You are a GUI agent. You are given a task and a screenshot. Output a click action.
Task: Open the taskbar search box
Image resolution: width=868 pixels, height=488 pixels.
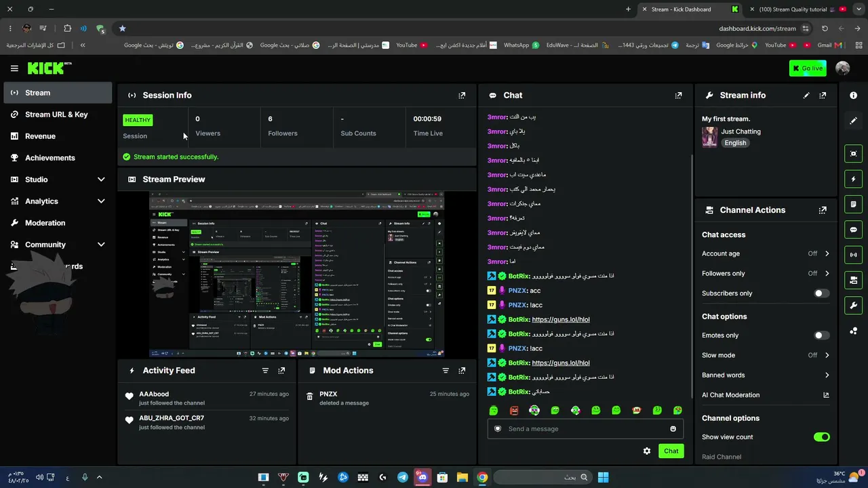(542, 477)
